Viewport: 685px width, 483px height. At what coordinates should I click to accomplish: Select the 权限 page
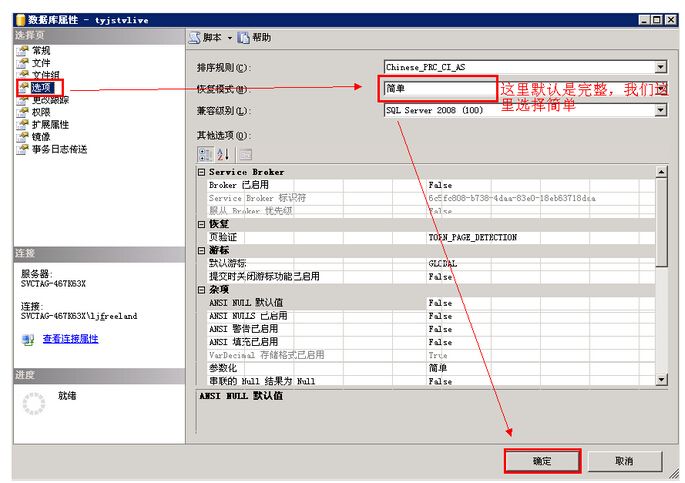tap(40, 112)
